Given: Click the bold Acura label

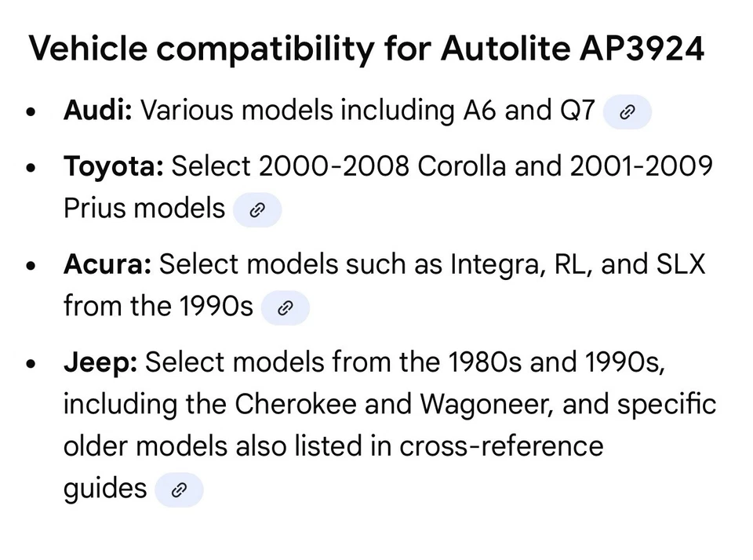Looking at the screenshot, I should coord(107,264).
